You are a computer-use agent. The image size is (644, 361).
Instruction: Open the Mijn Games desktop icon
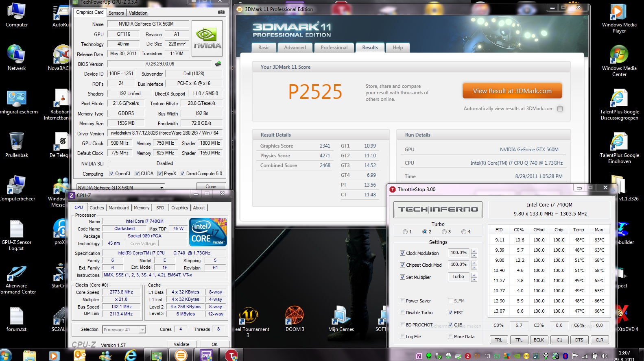click(x=341, y=319)
